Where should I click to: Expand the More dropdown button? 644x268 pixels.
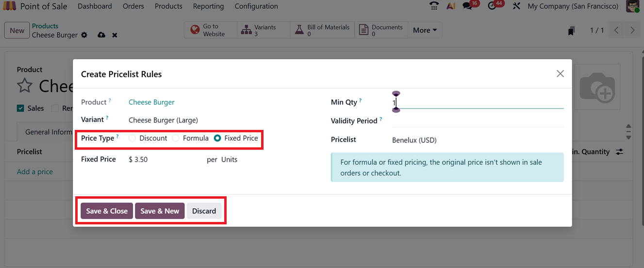click(x=425, y=30)
